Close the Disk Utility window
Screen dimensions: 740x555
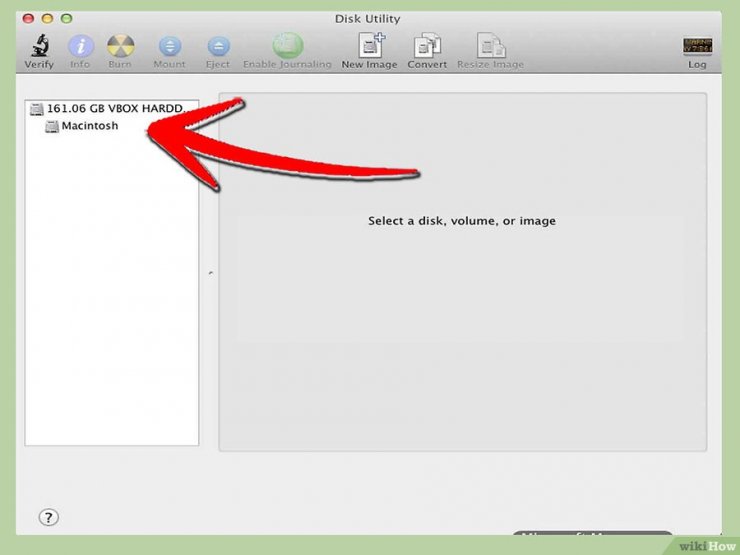pos(28,18)
